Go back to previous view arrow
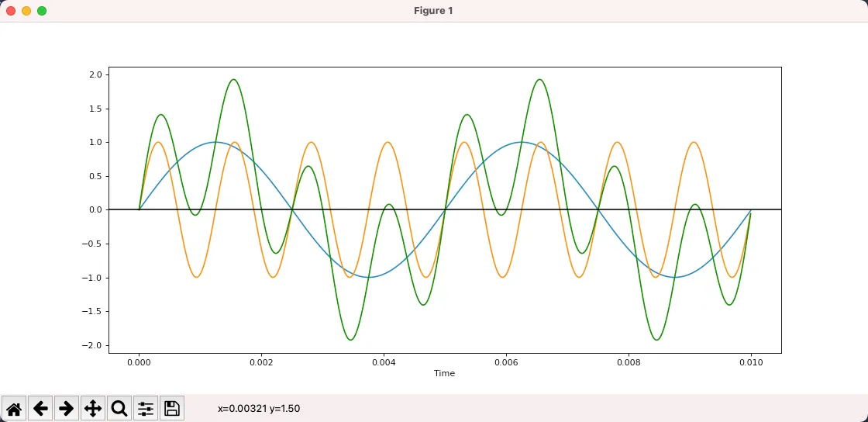The height and width of the screenshot is (422, 868). [x=40, y=408]
